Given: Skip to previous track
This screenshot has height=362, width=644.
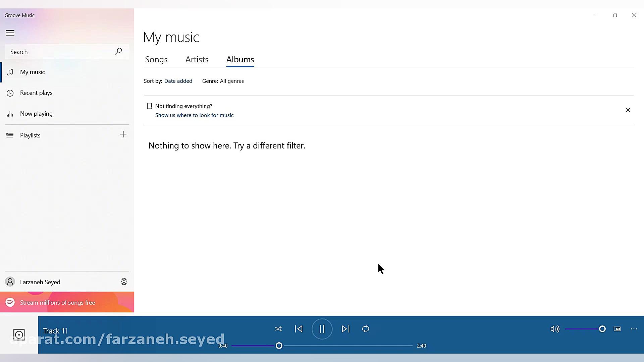Looking at the screenshot, I should (x=299, y=329).
